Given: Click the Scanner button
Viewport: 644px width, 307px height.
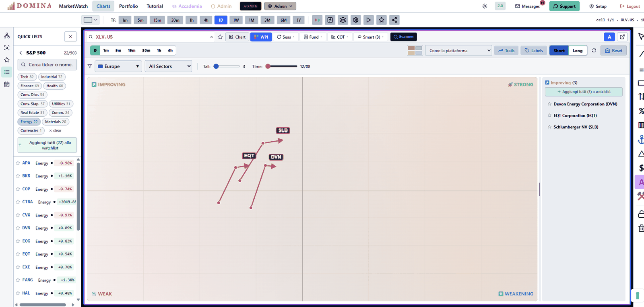Looking at the screenshot, I should (404, 37).
